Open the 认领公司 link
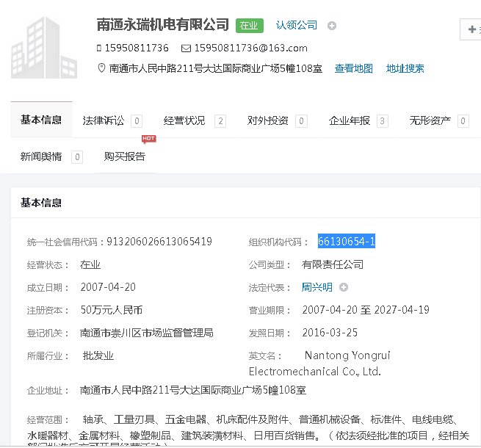This screenshot has height=448, width=481. (297, 25)
